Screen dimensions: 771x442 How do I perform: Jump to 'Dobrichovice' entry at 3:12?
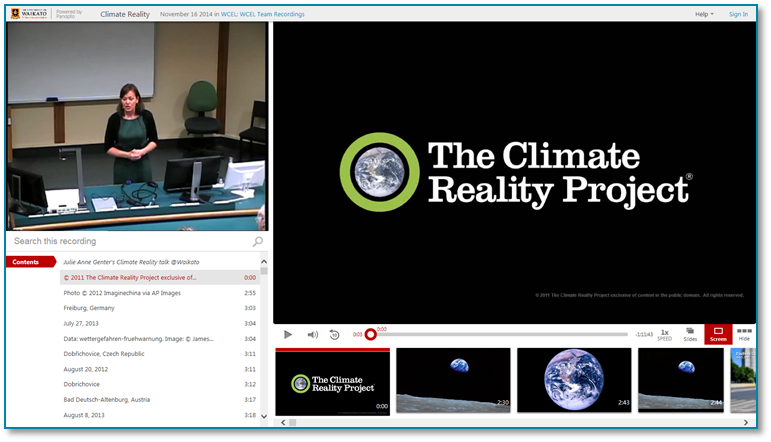(160, 384)
